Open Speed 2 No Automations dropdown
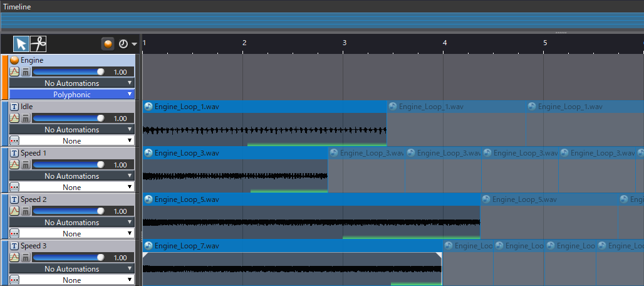Image resolution: width=644 pixels, height=286 pixels. point(72,222)
